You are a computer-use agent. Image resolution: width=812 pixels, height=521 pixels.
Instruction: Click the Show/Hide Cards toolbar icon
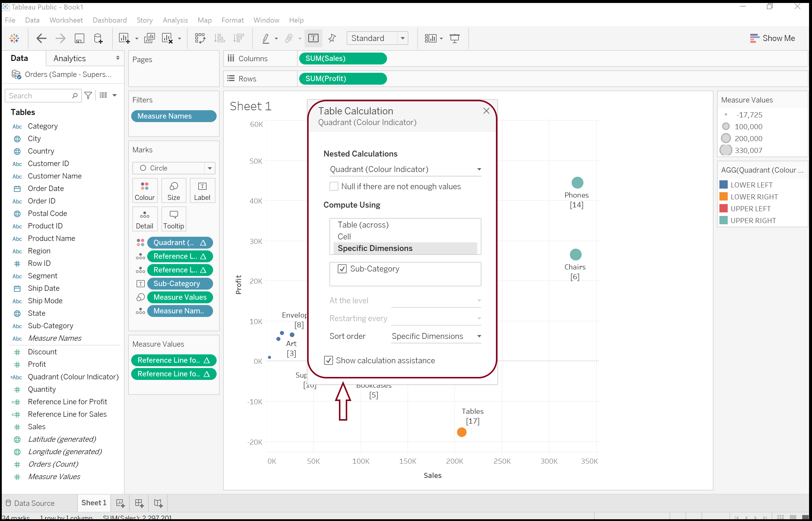431,38
